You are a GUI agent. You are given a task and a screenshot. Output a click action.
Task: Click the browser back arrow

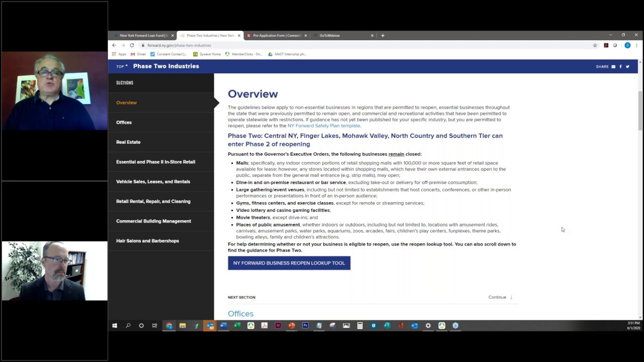pyautogui.click(x=114, y=45)
